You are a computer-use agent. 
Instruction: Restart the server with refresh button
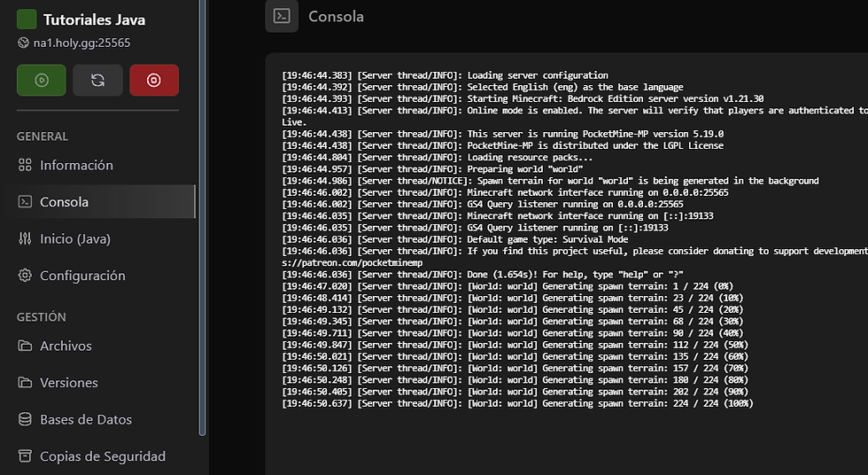coord(98,81)
